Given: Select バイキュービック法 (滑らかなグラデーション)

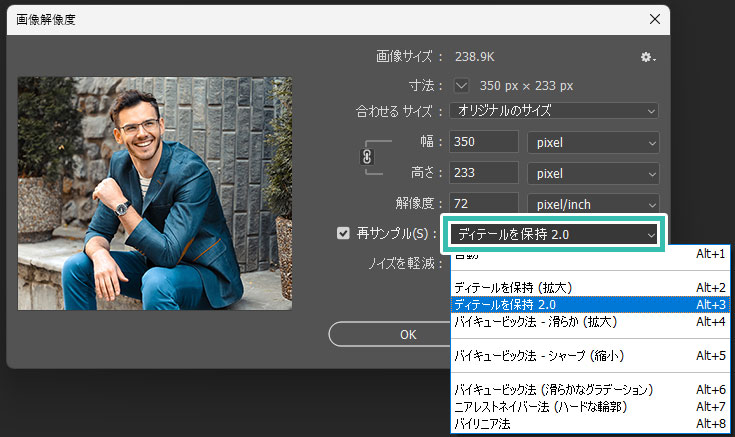Looking at the screenshot, I should pyautogui.click(x=590, y=389).
